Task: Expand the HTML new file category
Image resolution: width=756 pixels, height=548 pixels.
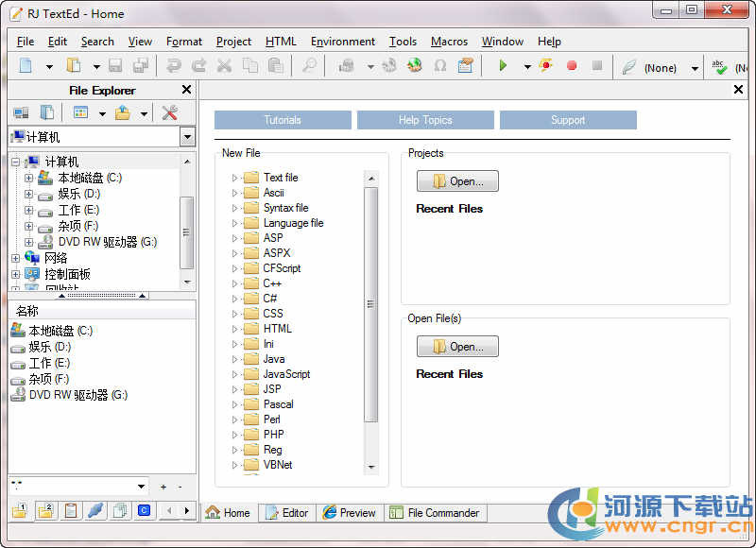Action: [235, 329]
